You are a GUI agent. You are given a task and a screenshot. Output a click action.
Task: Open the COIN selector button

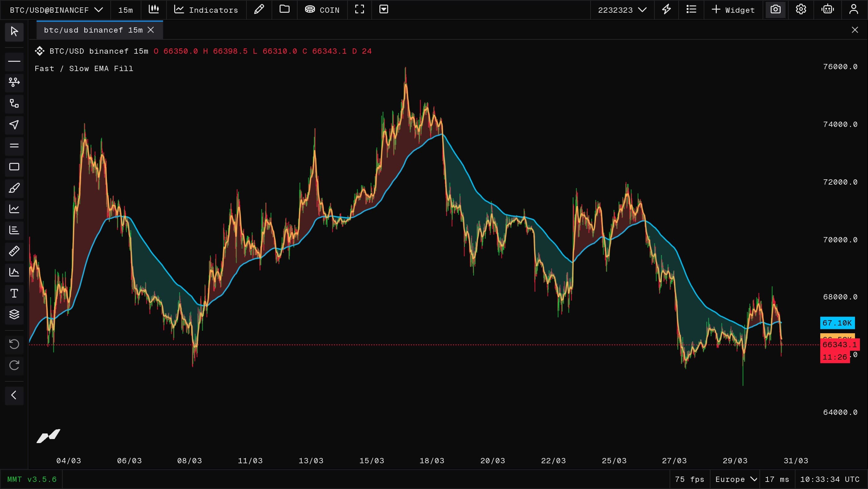pos(322,10)
